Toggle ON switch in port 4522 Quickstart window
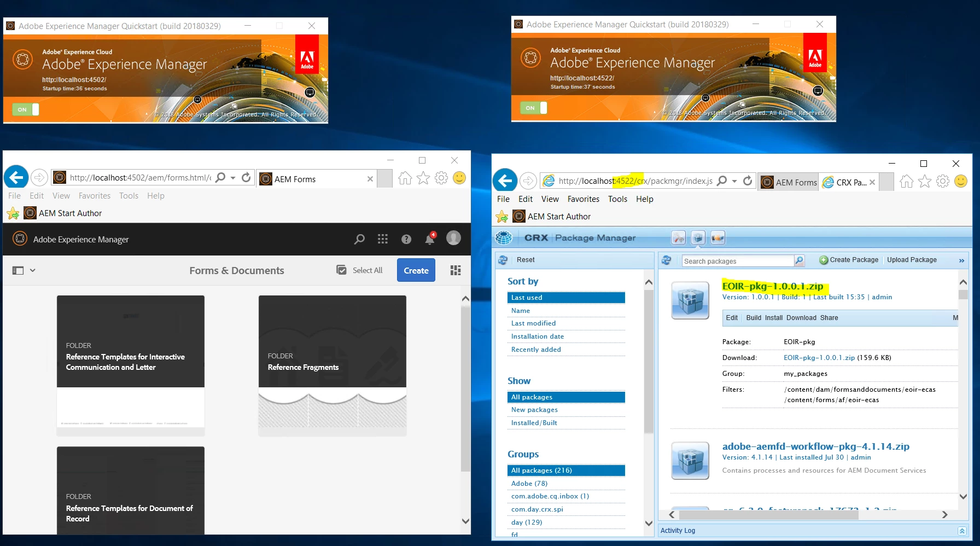The image size is (980, 546). click(533, 108)
